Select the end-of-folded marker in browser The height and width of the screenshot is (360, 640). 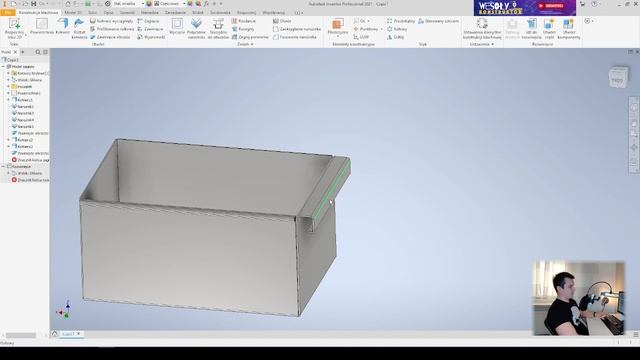click(31, 160)
